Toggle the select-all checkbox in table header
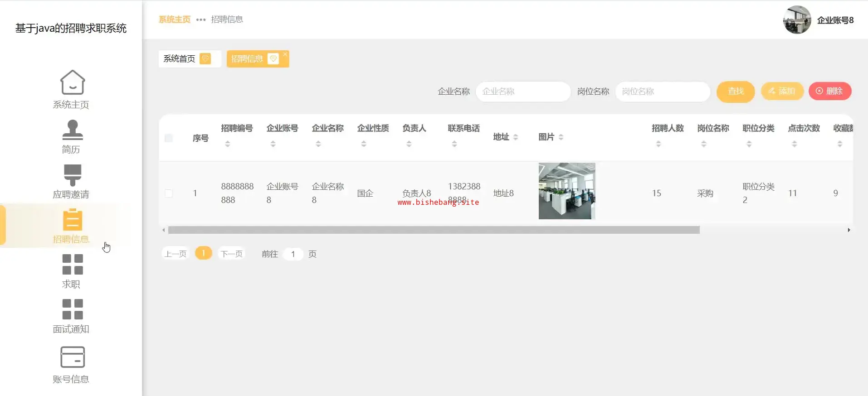The image size is (868, 396). coord(169,138)
